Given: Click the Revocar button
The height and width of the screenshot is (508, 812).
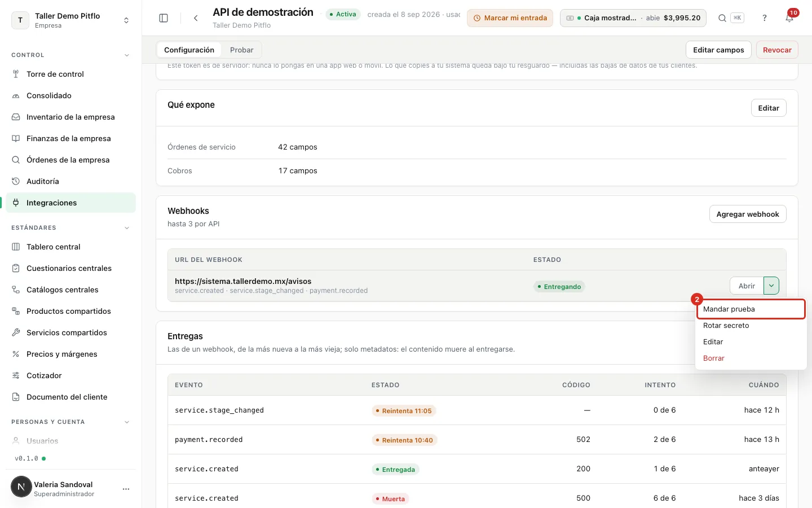Looking at the screenshot, I should pyautogui.click(x=777, y=50).
